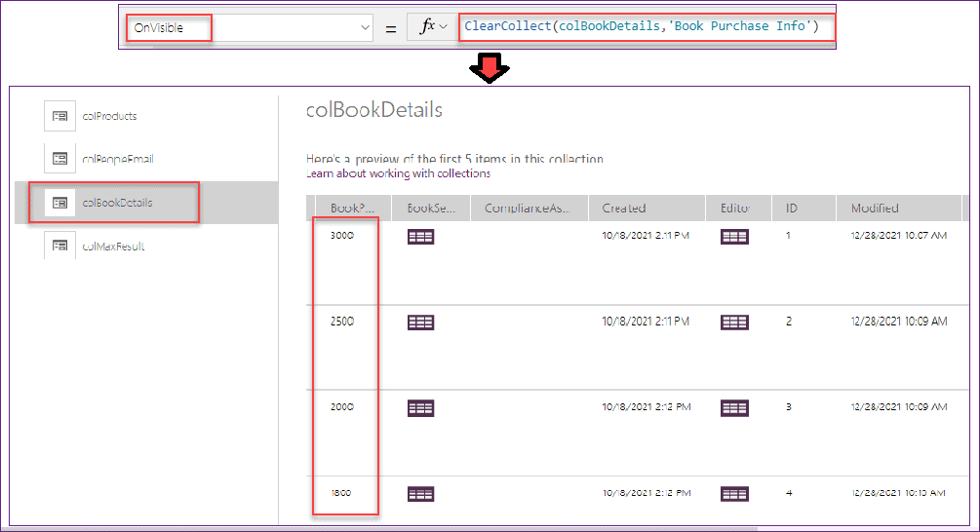Click the ComplianceAs... column header

(529, 208)
